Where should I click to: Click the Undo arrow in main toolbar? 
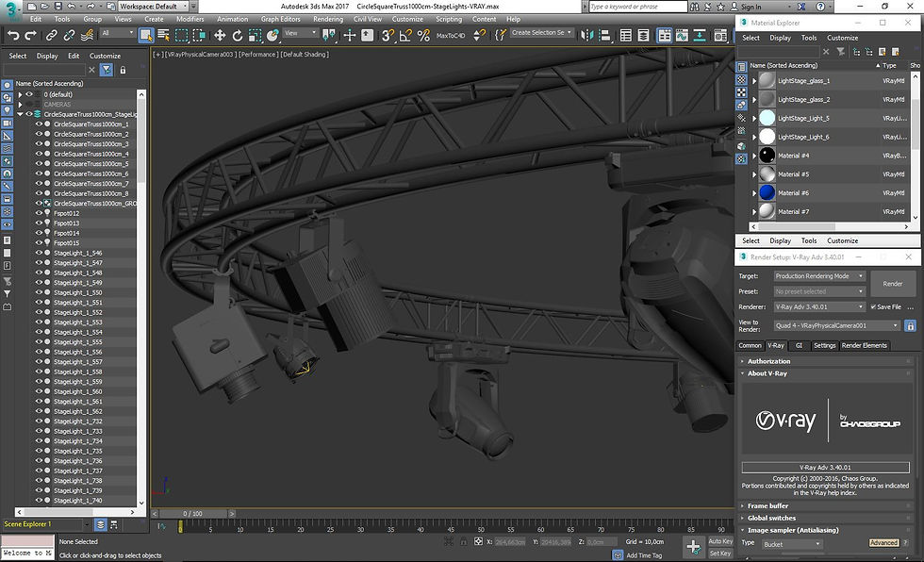click(x=13, y=35)
